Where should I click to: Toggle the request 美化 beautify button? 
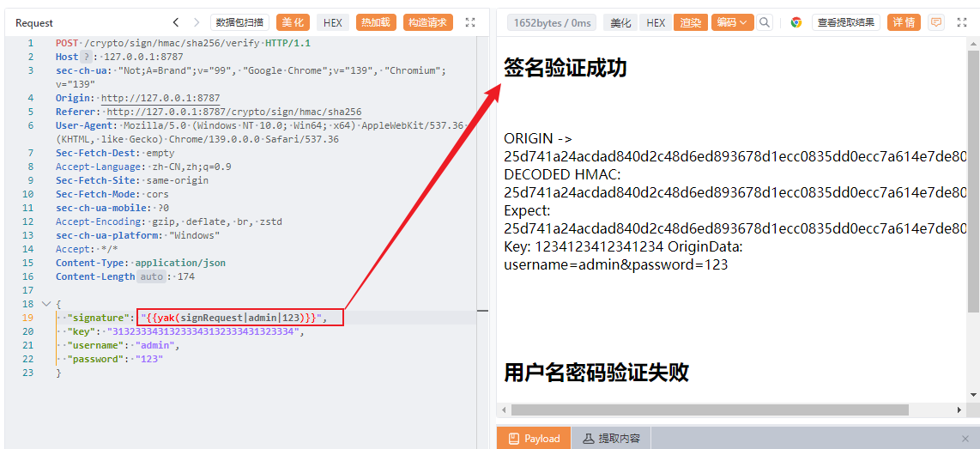293,22
